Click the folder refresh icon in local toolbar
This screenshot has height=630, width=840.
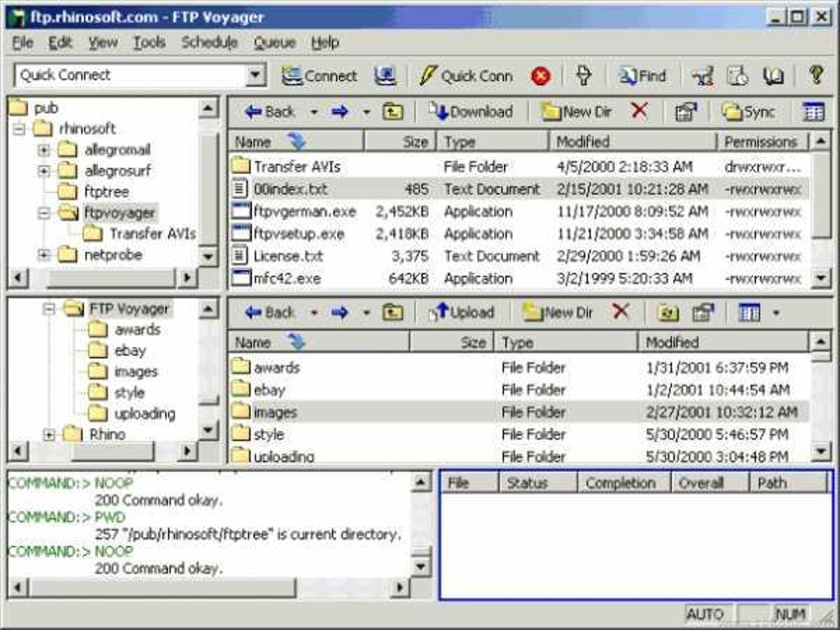click(x=668, y=313)
